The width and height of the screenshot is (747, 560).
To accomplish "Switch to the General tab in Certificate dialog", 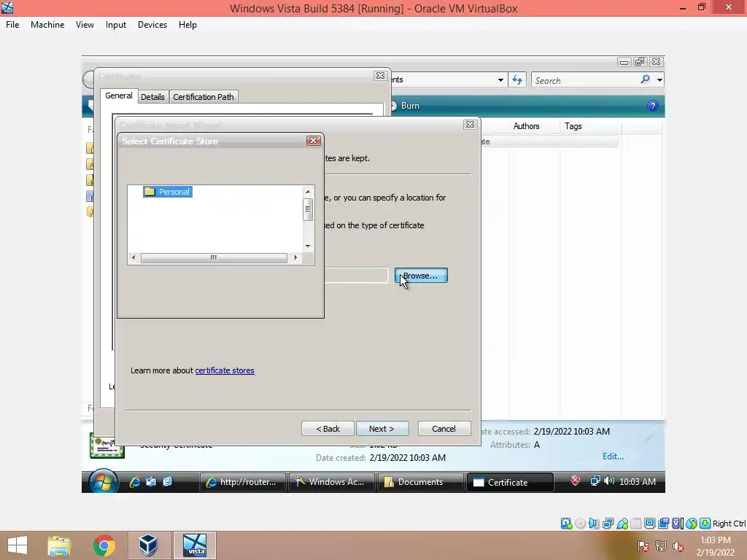I will pos(119,96).
